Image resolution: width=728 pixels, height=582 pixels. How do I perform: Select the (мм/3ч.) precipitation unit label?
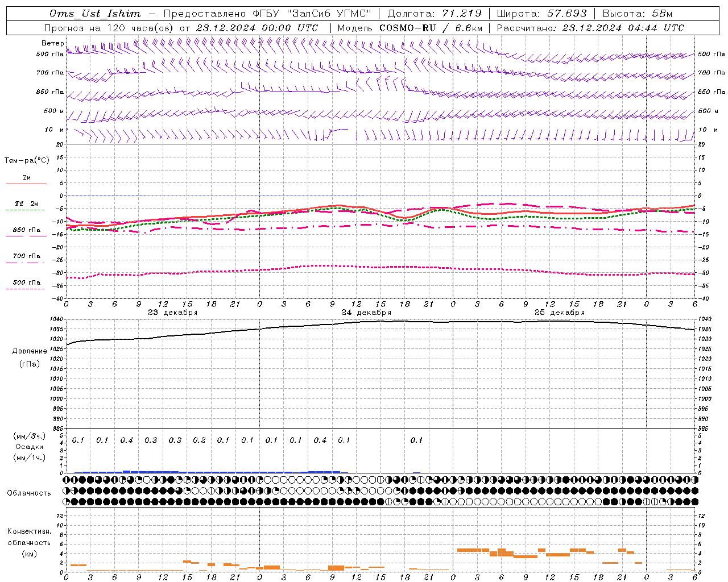tap(30, 436)
